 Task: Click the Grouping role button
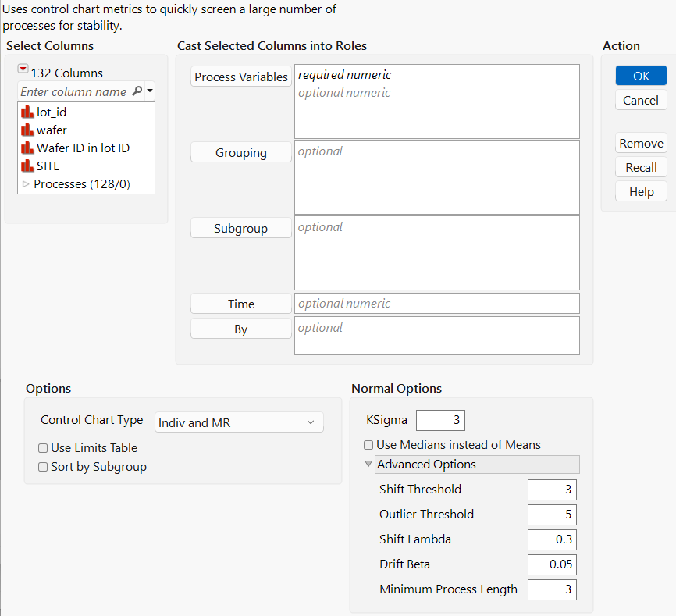[x=241, y=153]
